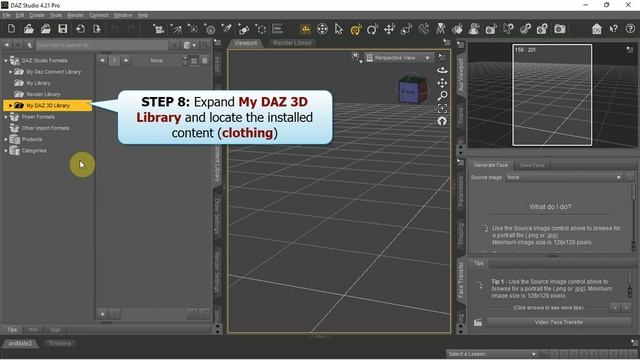The height and width of the screenshot is (360, 640).
Task: Click the content search text field
Action: coord(102,45)
